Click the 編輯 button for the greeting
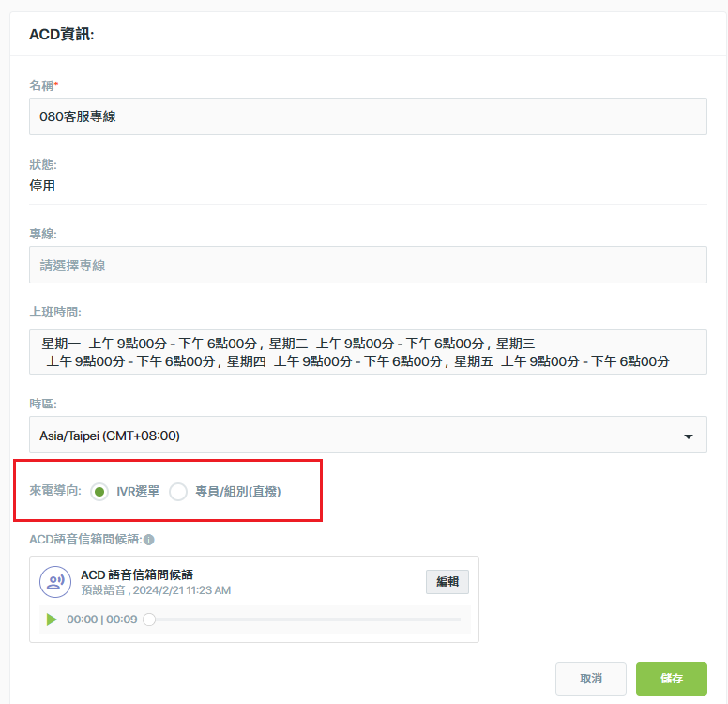This screenshot has height=704, width=728. (447, 582)
